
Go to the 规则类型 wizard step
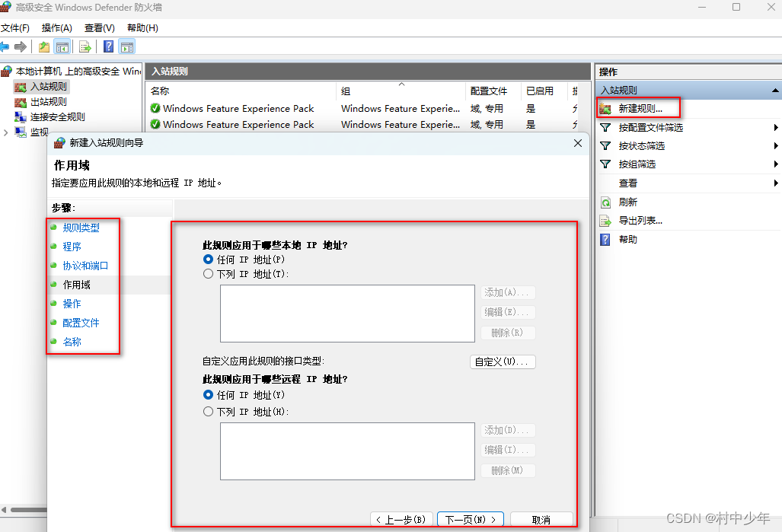tap(81, 228)
